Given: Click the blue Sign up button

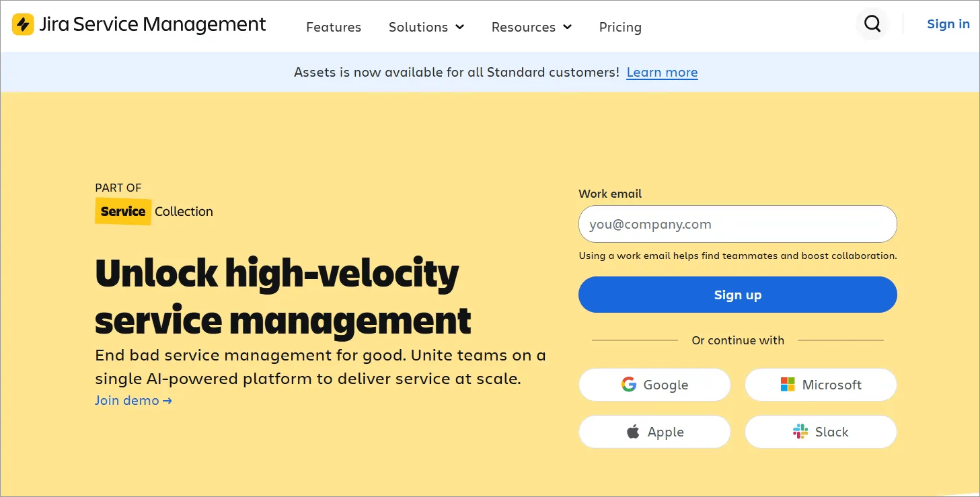Looking at the screenshot, I should [x=738, y=295].
